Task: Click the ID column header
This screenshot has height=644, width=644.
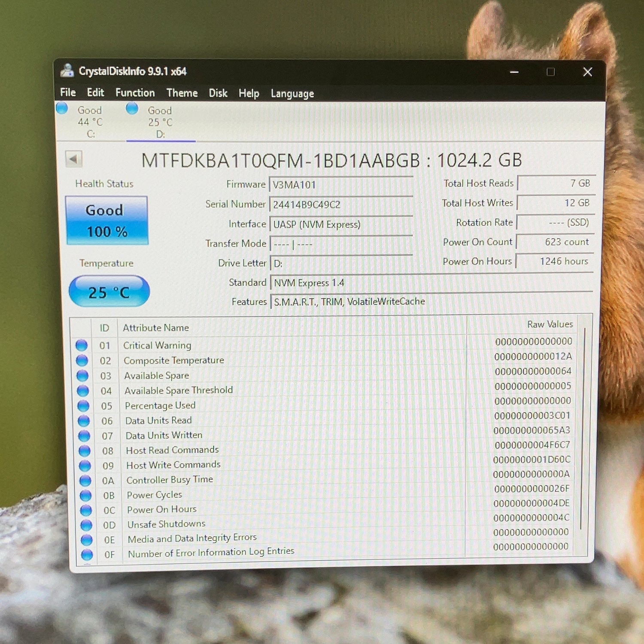Action: [104, 328]
